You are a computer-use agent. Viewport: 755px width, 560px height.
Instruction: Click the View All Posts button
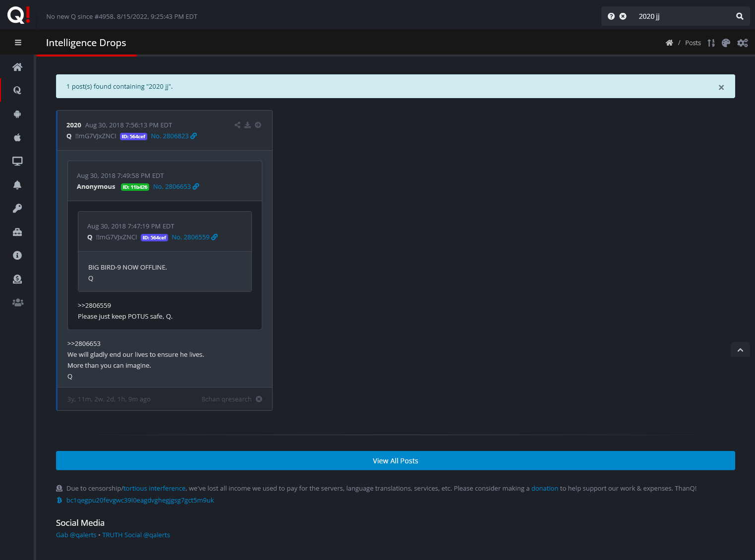click(x=396, y=460)
